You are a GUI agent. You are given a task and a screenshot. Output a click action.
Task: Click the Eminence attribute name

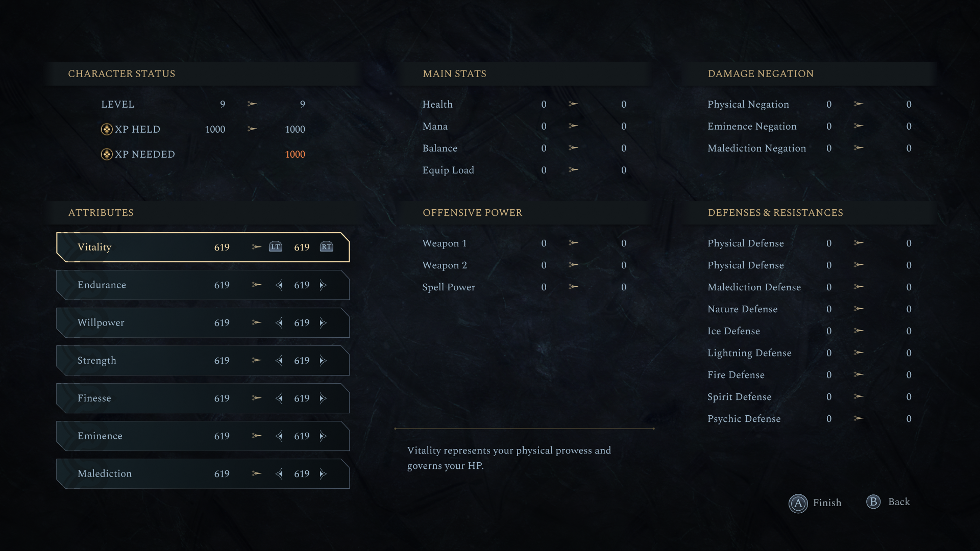100,436
